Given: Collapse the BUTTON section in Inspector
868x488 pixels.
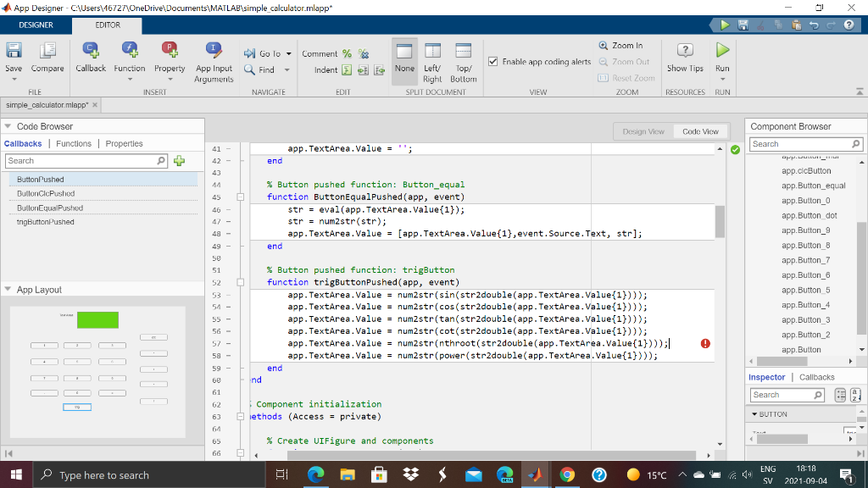Looking at the screenshot, I should pos(754,414).
